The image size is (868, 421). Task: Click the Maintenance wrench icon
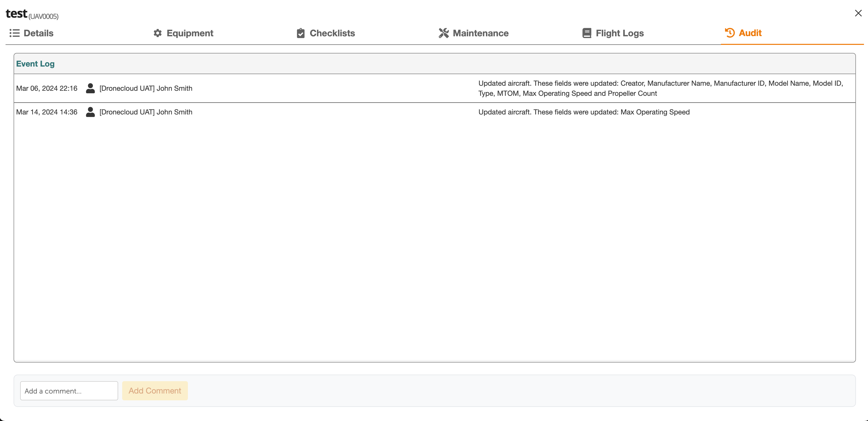pyautogui.click(x=444, y=33)
